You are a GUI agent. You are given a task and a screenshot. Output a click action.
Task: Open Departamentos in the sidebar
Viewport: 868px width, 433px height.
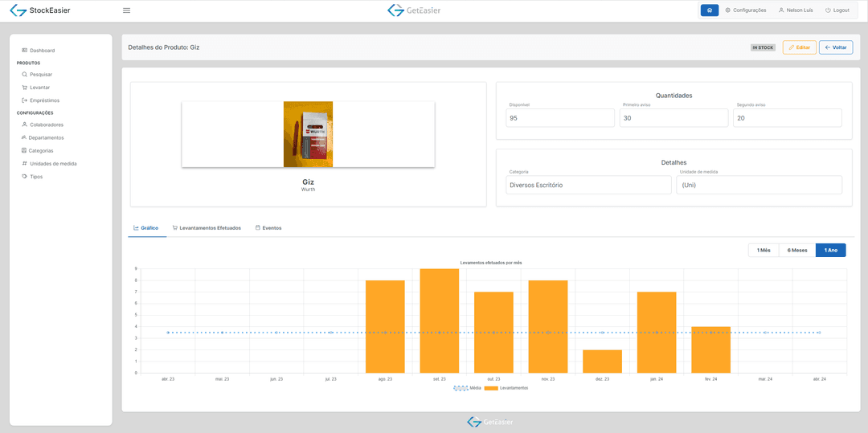(46, 137)
